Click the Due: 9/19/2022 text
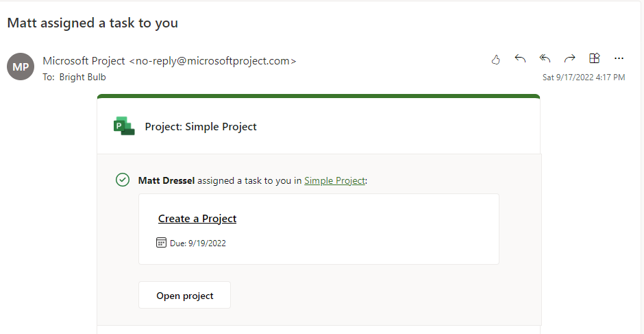This screenshot has width=644, height=334. point(198,243)
